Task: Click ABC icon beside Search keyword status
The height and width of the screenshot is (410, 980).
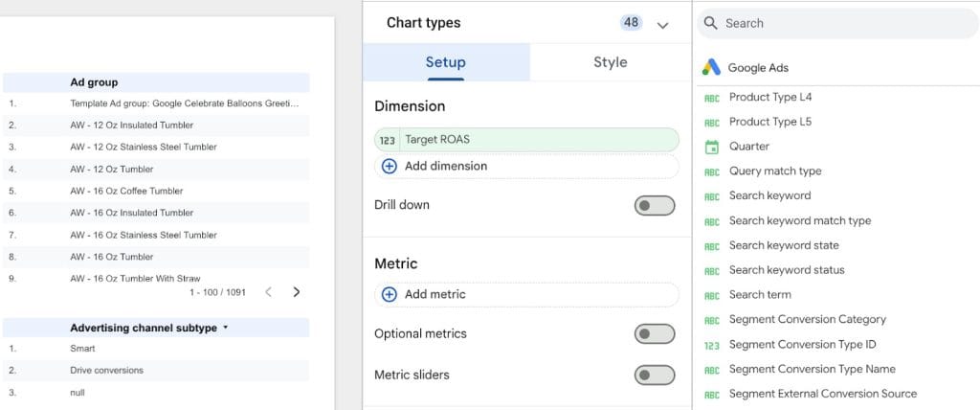Action: [x=712, y=271]
